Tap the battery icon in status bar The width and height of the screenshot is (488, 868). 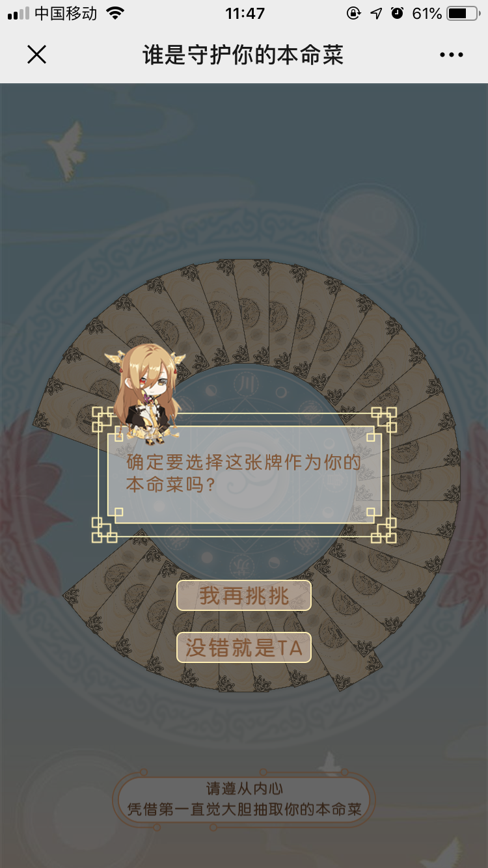(463, 14)
